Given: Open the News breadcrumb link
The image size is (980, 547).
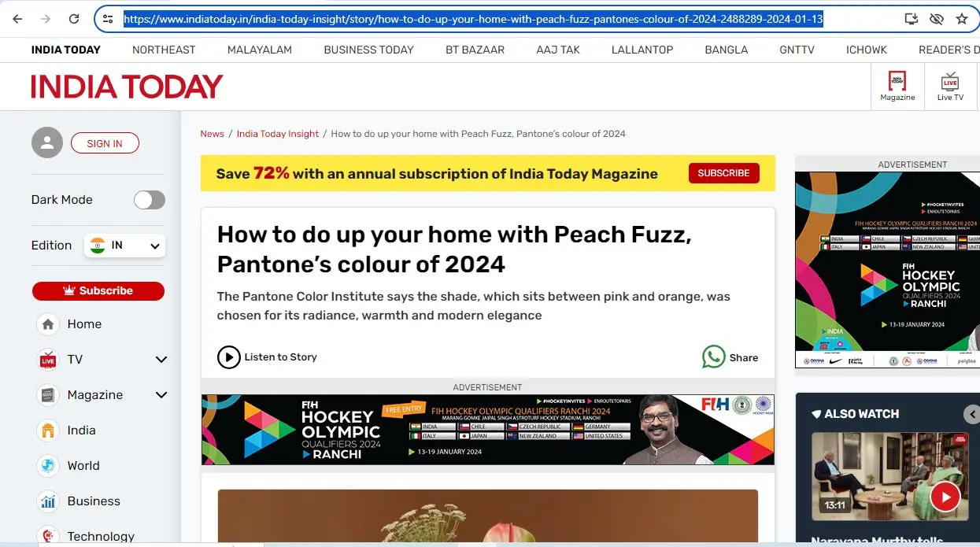Looking at the screenshot, I should coord(212,134).
